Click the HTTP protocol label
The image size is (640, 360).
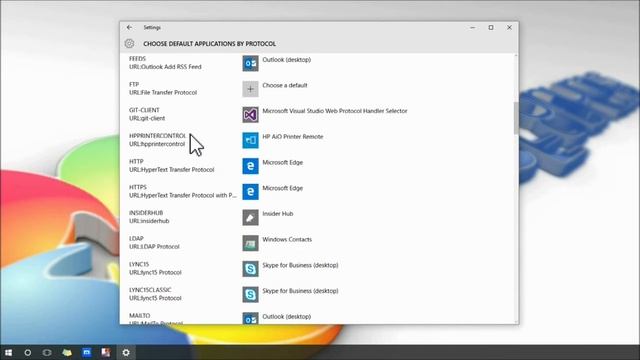point(136,162)
